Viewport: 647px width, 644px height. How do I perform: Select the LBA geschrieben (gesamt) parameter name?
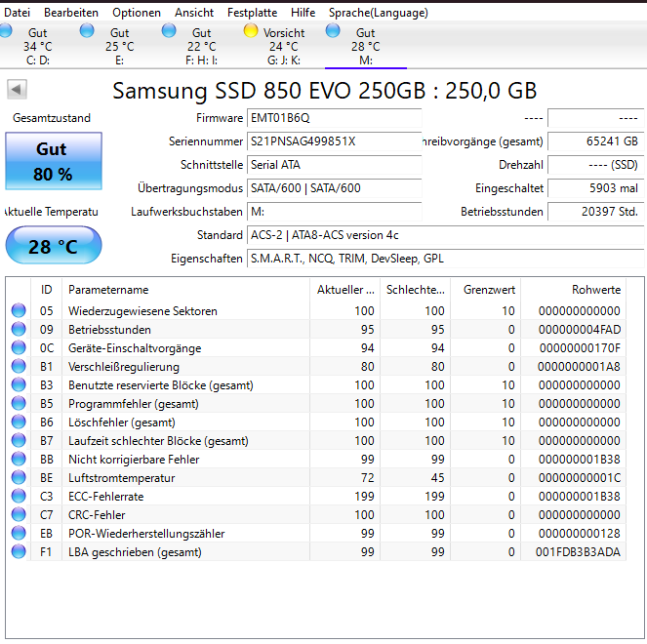[x=135, y=552]
